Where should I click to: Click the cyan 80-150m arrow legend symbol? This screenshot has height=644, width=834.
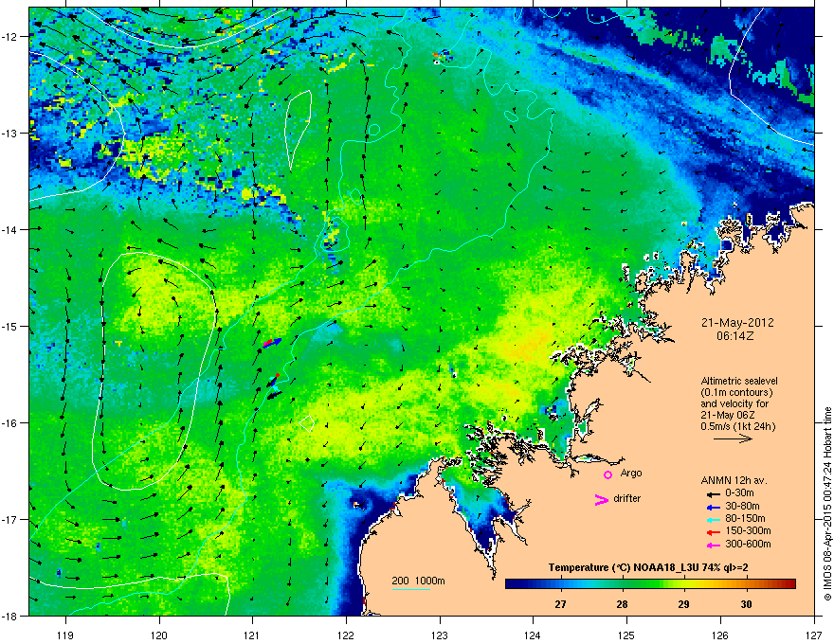713,520
